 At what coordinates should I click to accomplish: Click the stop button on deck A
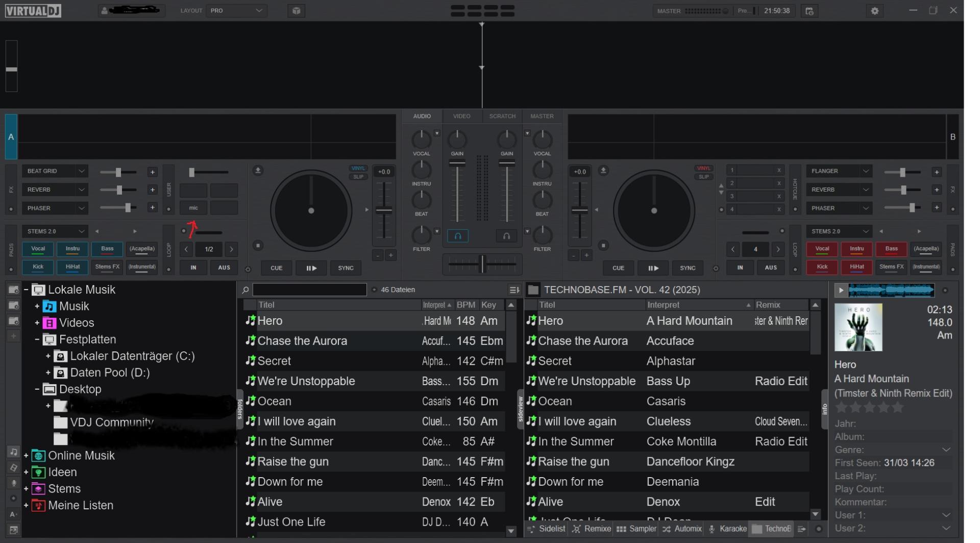click(258, 246)
